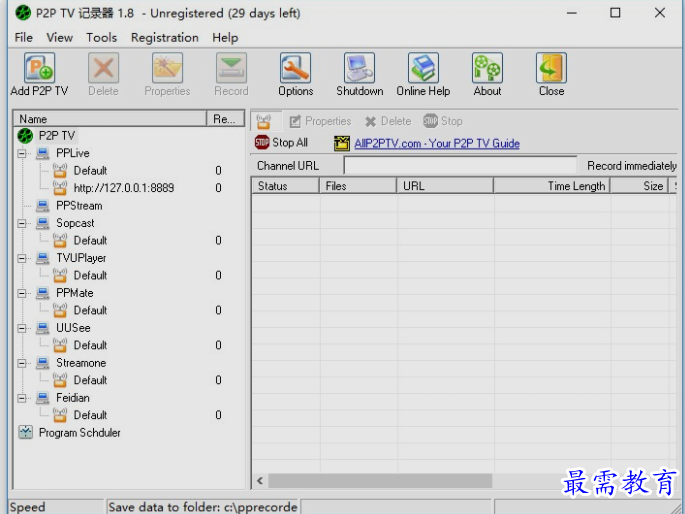
Task: Select the Sopcast tree item
Action: (x=75, y=223)
